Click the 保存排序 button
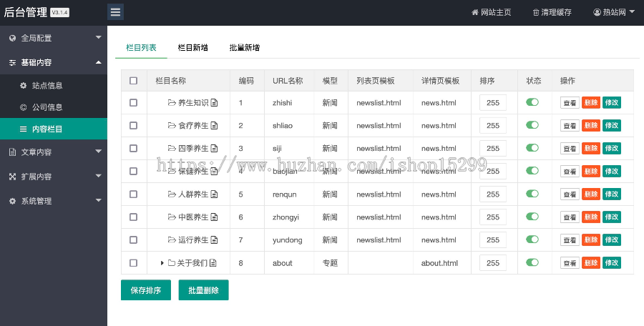This screenshot has height=326, width=644. coord(146,290)
